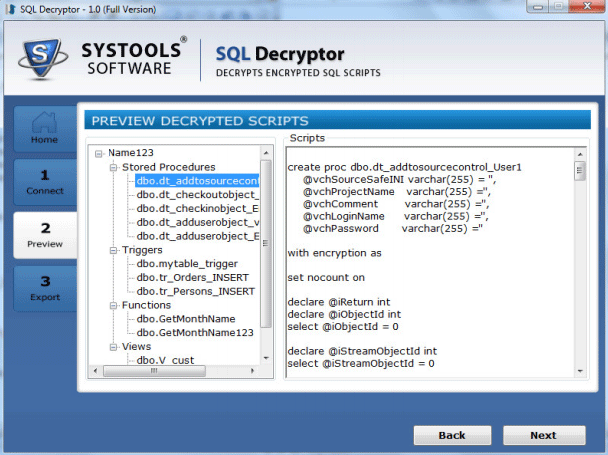Select step 2 Preview tab
This screenshot has height=455, width=608.
pyautogui.click(x=45, y=235)
